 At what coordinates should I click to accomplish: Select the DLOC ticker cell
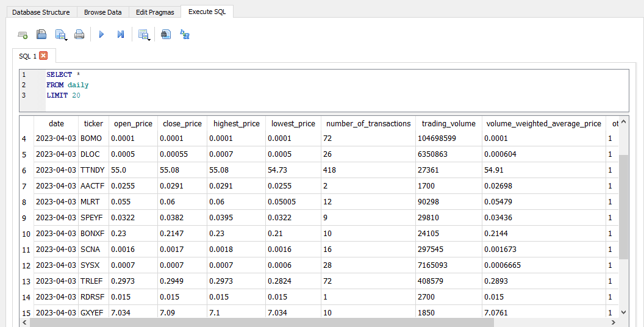(x=93, y=154)
